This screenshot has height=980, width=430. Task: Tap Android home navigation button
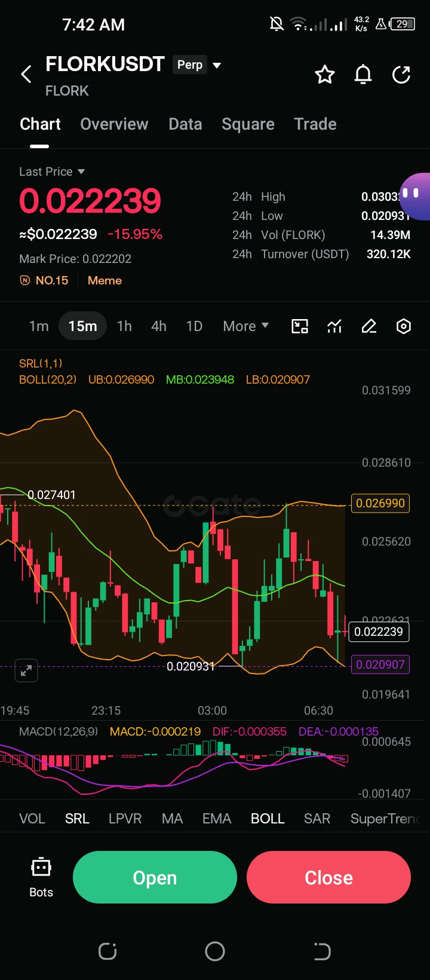click(215, 951)
